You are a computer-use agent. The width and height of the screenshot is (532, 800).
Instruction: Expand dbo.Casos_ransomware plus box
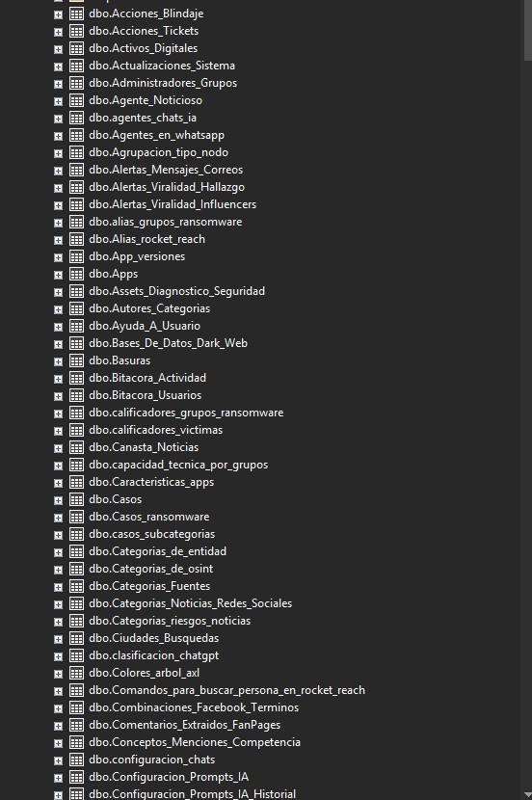[58, 518]
